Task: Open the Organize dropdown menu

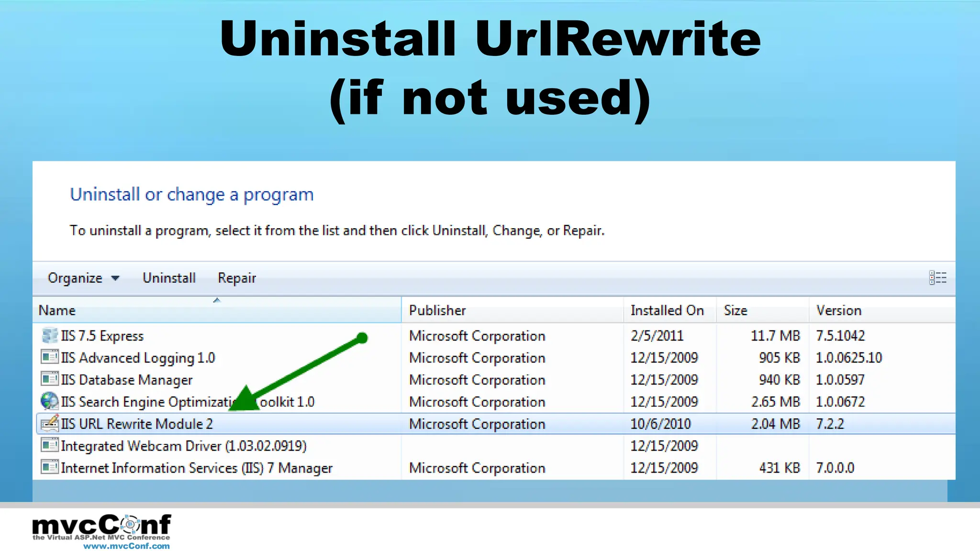Action: click(x=83, y=278)
